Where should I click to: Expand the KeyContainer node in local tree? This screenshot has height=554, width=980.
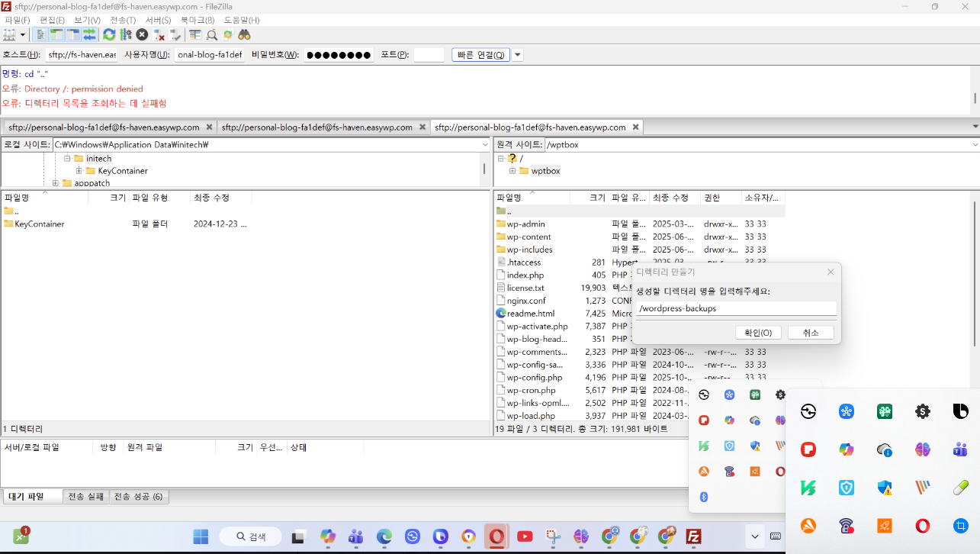79,170
